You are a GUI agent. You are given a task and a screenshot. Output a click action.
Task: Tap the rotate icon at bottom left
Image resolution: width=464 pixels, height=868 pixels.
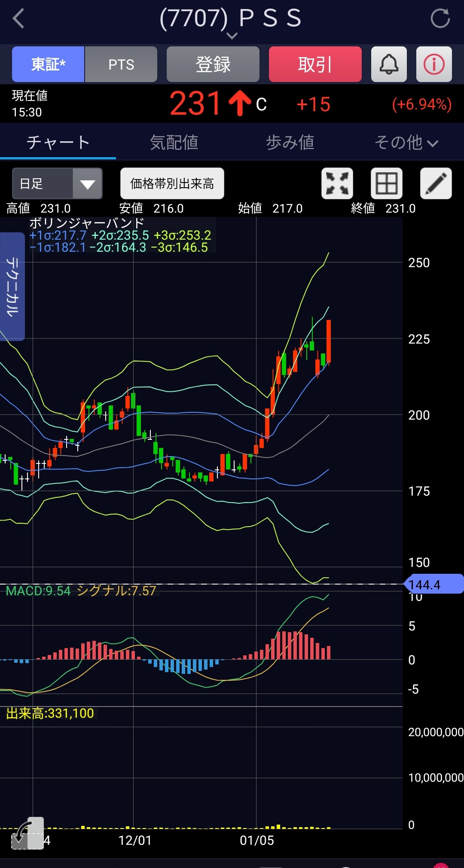tap(27, 833)
